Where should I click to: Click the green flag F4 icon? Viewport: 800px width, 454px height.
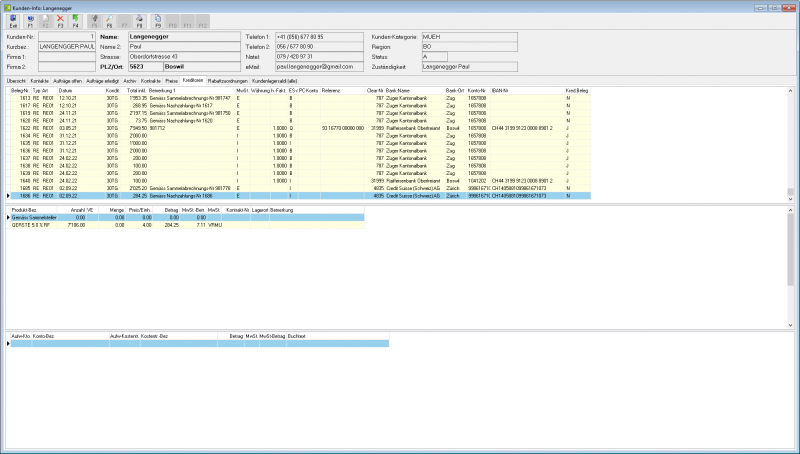click(x=76, y=21)
